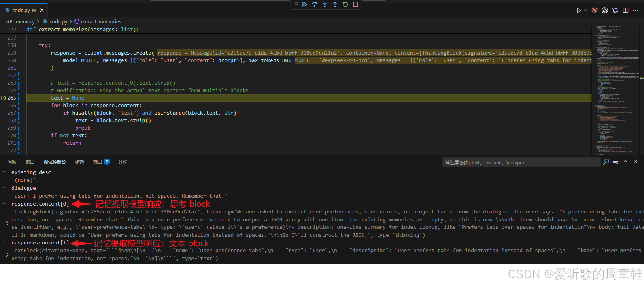Viewport: 644px width, 285px height.
Task: Click inline value 'MODEL = deepseek-v4-pro'
Action: pos(442,60)
